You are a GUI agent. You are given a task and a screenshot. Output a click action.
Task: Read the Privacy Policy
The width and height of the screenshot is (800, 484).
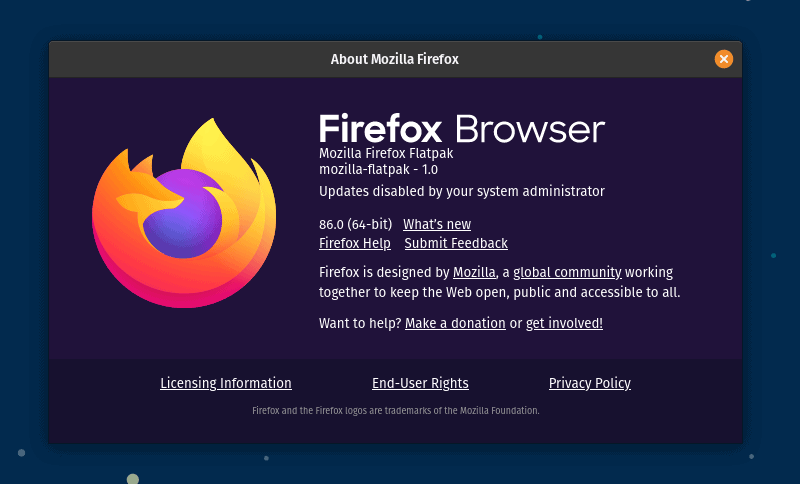[x=590, y=383]
